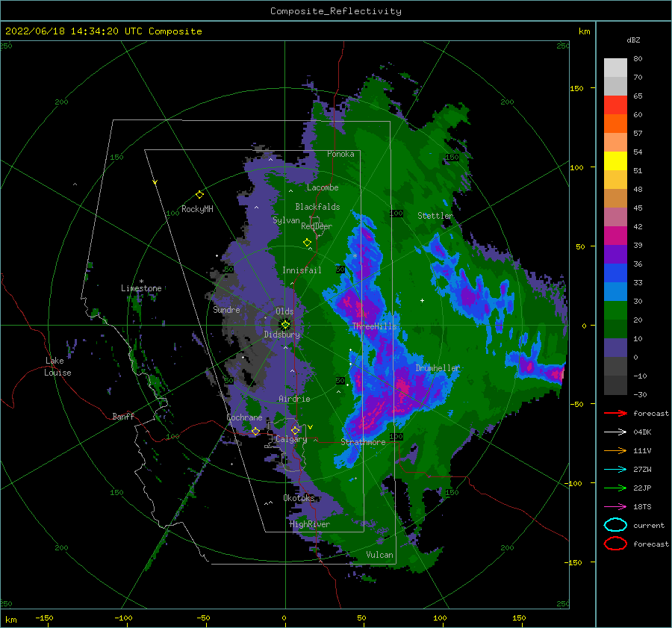The image size is (672, 628).
Task: Select the orange 57-60 dBZ swatch
Action: click(615, 123)
